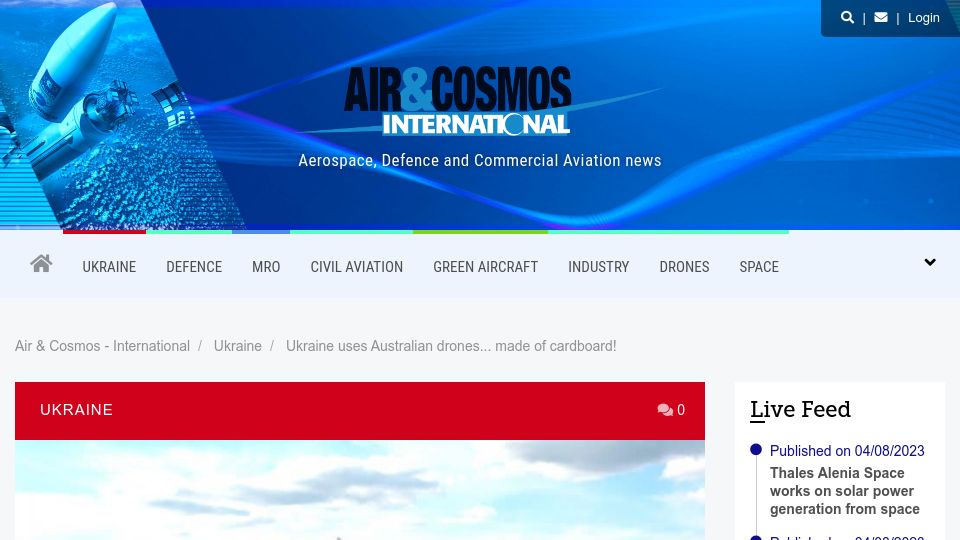Click the article sky header image

(x=360, y=490)
